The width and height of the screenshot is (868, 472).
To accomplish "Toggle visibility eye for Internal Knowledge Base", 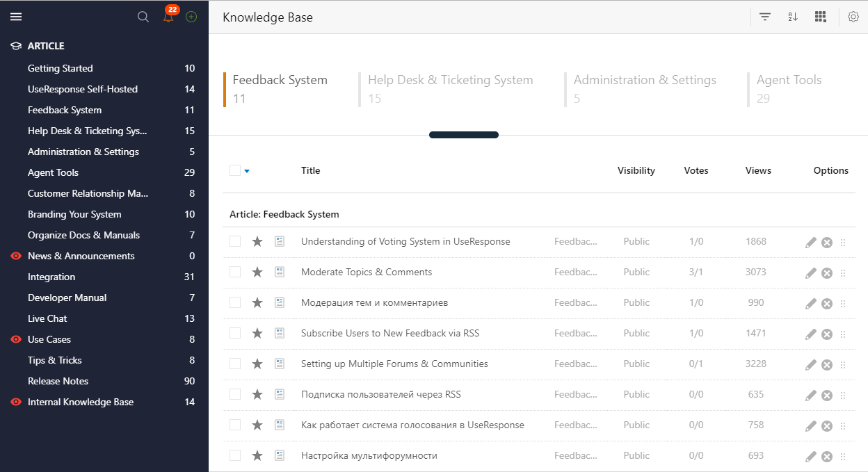I will tap(16, 402).
